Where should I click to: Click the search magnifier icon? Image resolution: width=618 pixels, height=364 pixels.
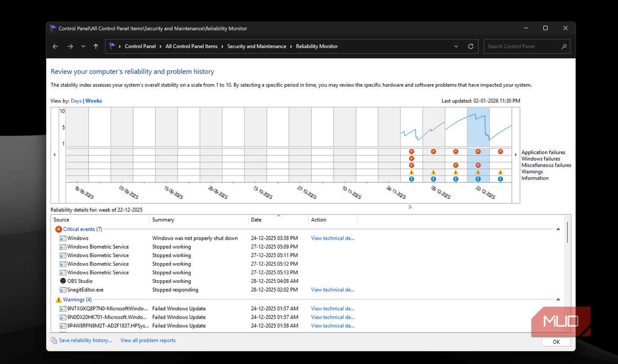click(564, 47)
